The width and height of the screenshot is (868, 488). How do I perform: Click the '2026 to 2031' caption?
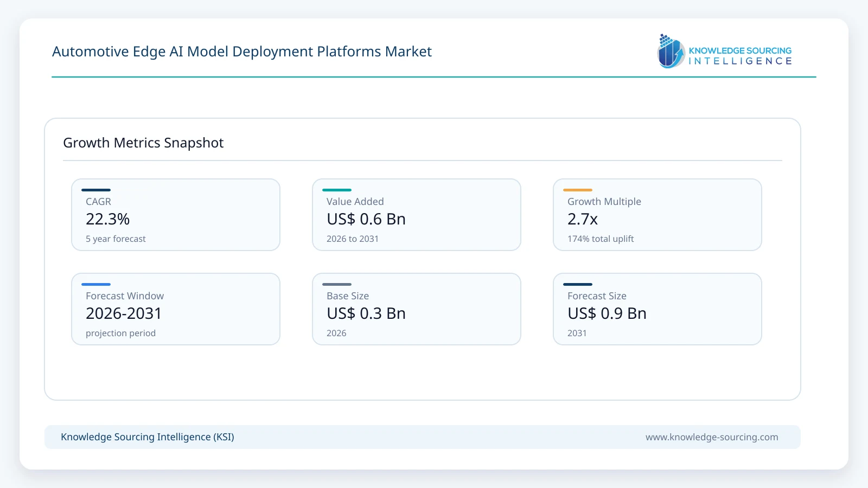[x=353, y=239]
